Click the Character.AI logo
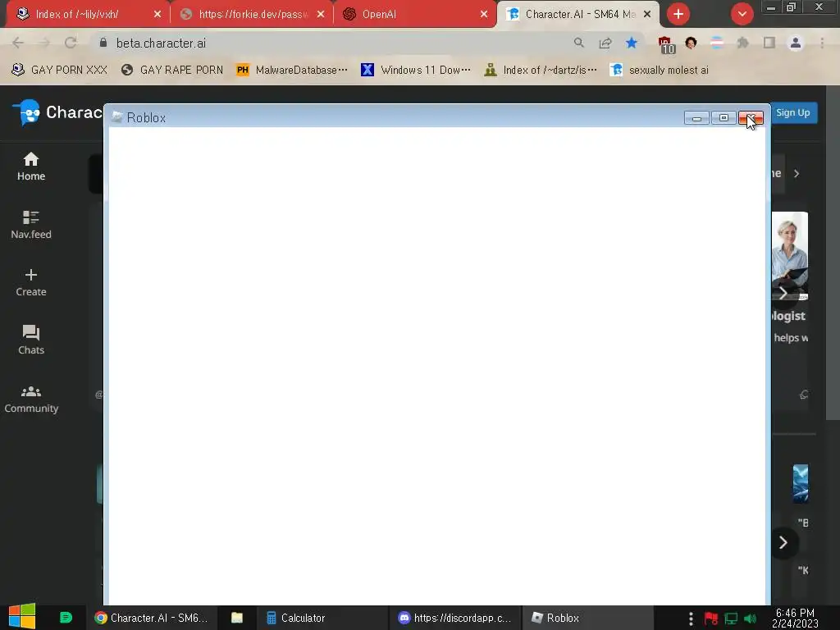The image size is (840, 630). [57, 112]
